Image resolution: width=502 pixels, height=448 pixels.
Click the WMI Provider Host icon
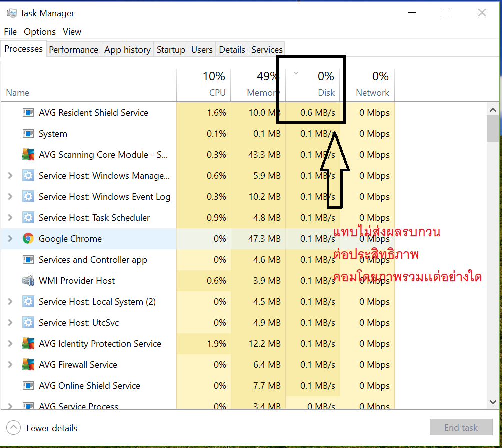pos(28,281)
